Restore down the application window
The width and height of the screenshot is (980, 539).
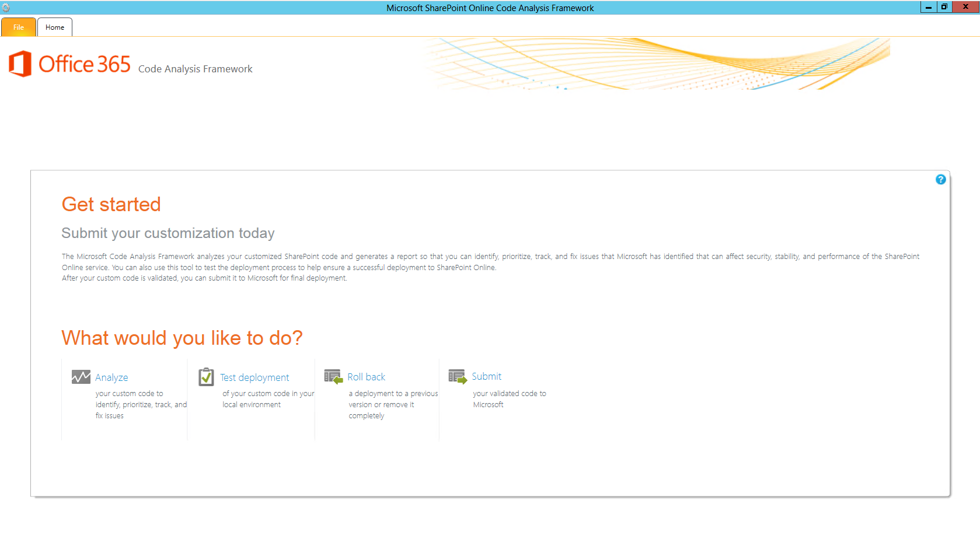click(944, 7)
